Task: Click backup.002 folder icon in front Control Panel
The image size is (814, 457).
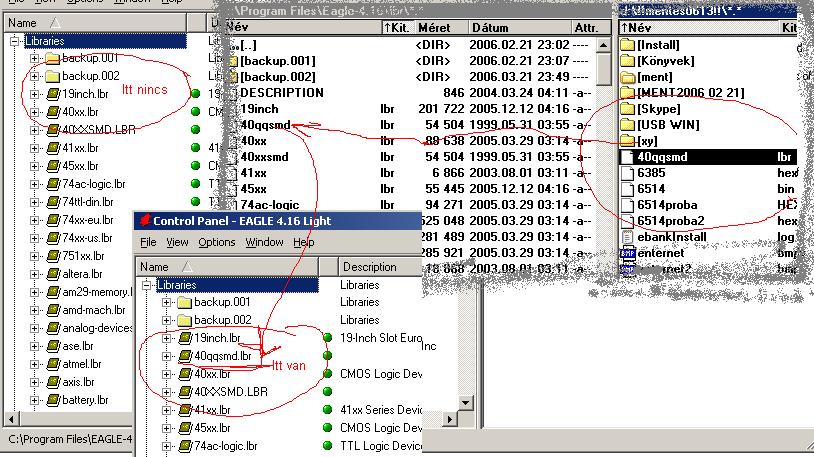Action: click(x=184, y=320)
